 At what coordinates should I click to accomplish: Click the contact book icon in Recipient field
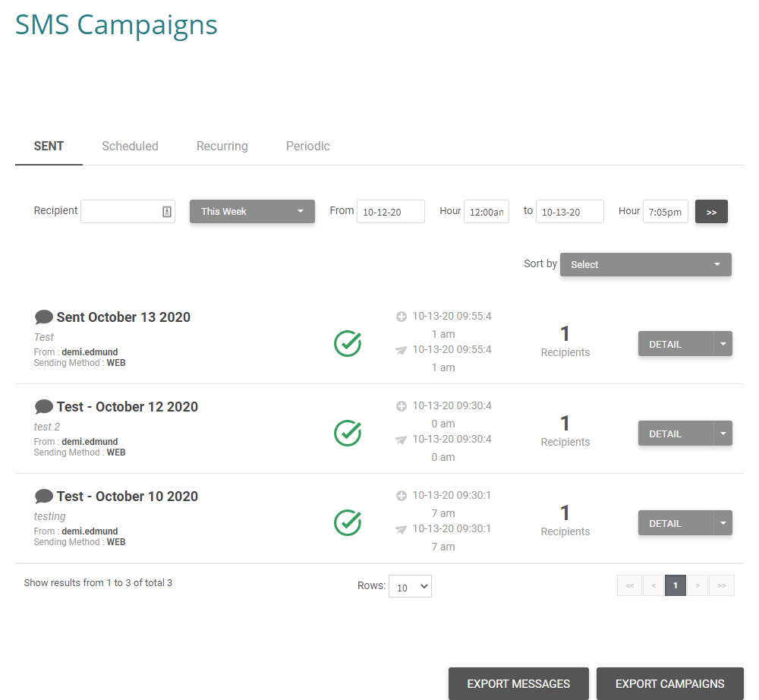[x=166, y=212]
